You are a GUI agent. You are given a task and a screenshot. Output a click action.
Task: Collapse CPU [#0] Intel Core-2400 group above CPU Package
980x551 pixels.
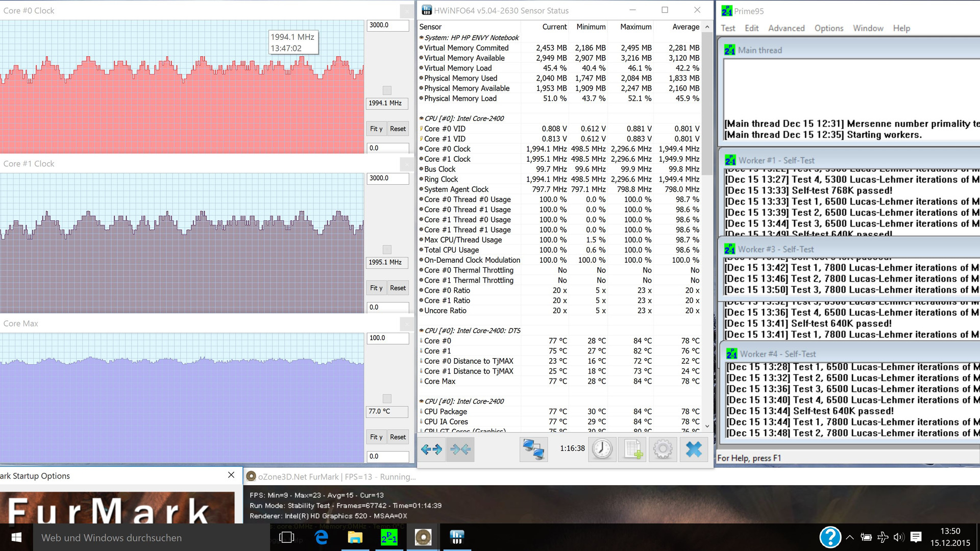422,401
